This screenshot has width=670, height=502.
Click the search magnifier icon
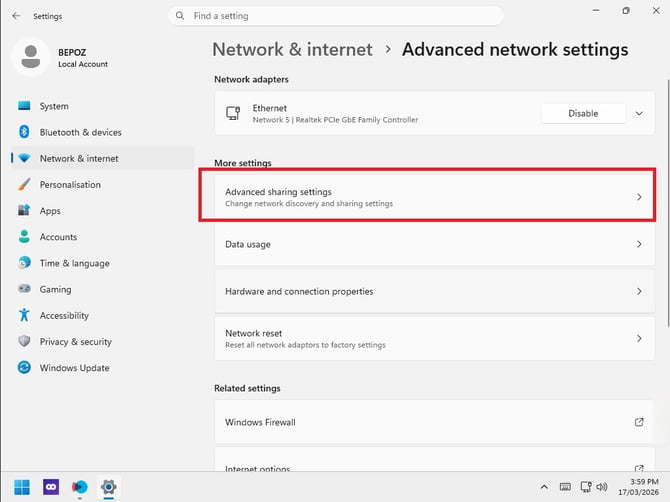[x=180, y=16]
